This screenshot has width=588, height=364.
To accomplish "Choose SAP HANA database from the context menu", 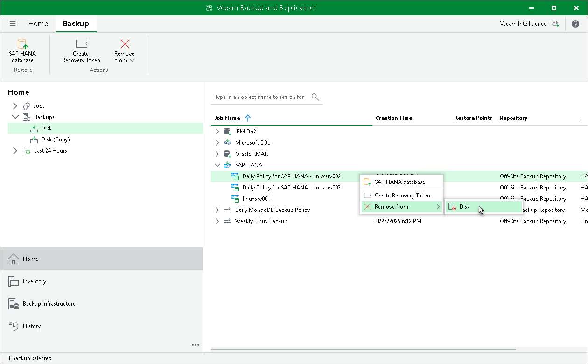I will 401,182.
